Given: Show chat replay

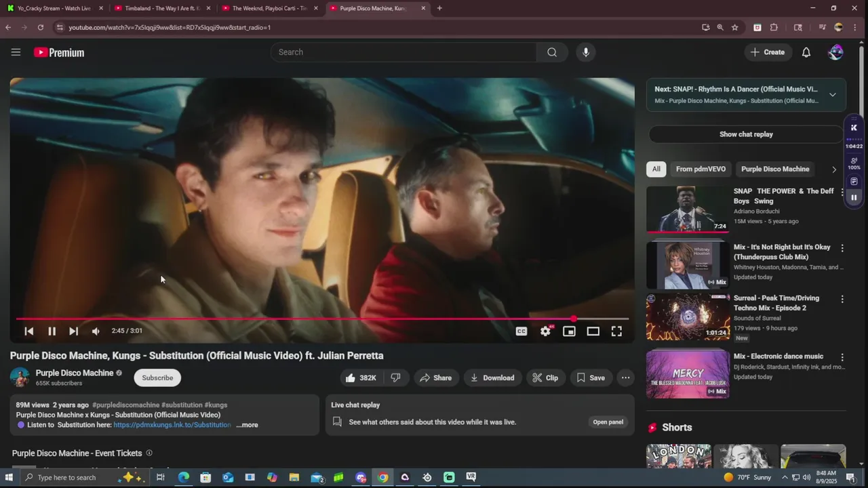Looking at the screenshot, I should click(x=746, y=134).
